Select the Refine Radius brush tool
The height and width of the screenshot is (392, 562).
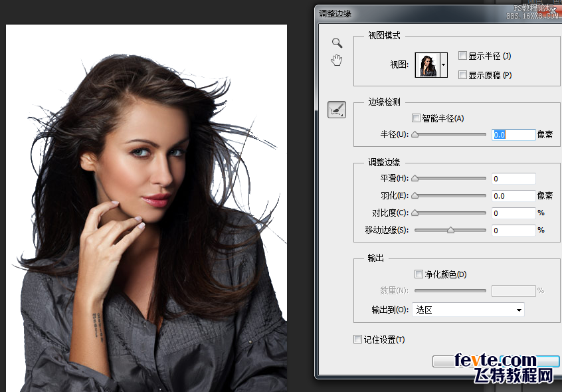click(x=337, y=110)
